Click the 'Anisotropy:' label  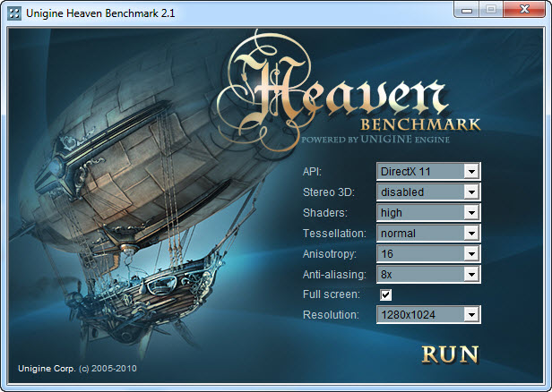(330, 254)
